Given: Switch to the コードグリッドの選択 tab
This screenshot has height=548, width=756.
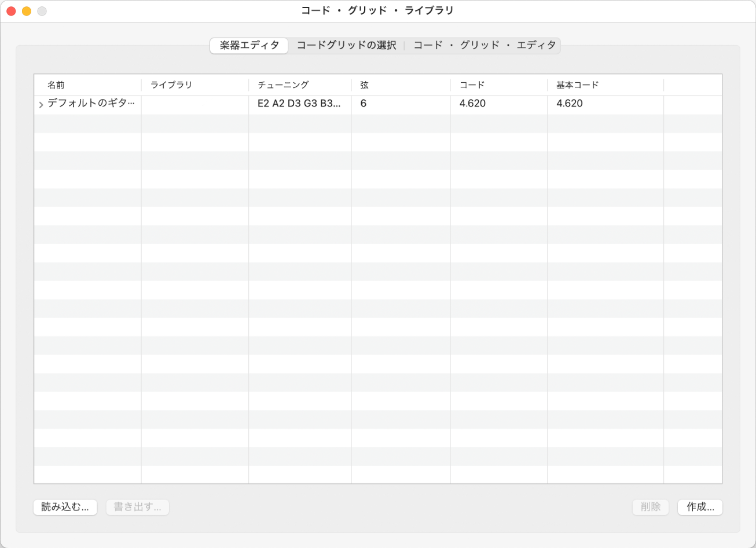Looking at the screenshot, I should pos(346,46).
